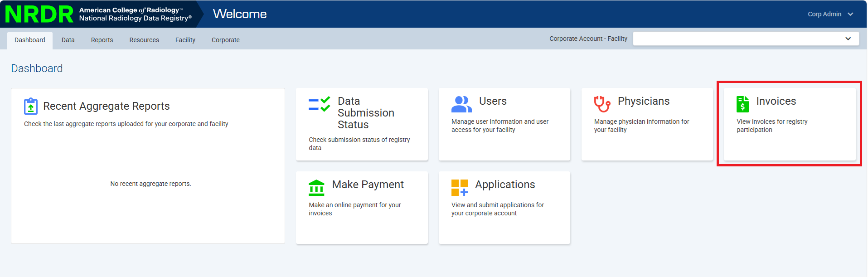Click the 'Corporate Account - Facility' label
Viewport: 868px width, 277px height.
click(588, 39)
